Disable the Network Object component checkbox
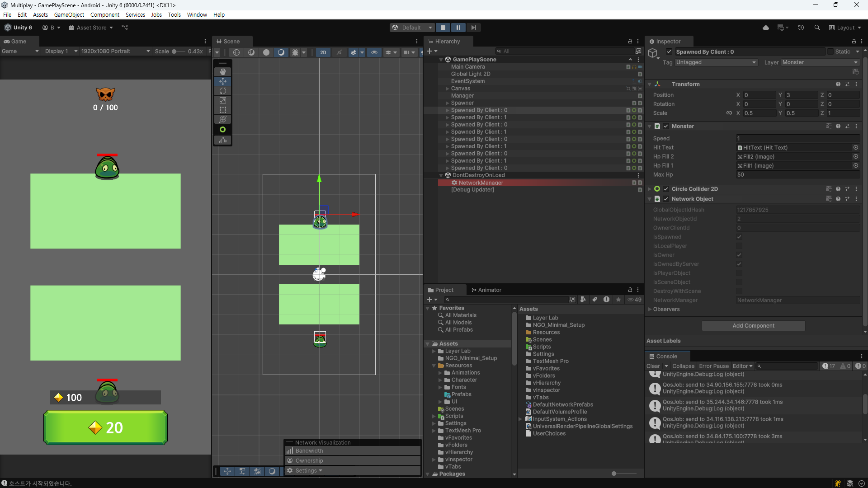The image size is (868, 488). click(666, 199)
